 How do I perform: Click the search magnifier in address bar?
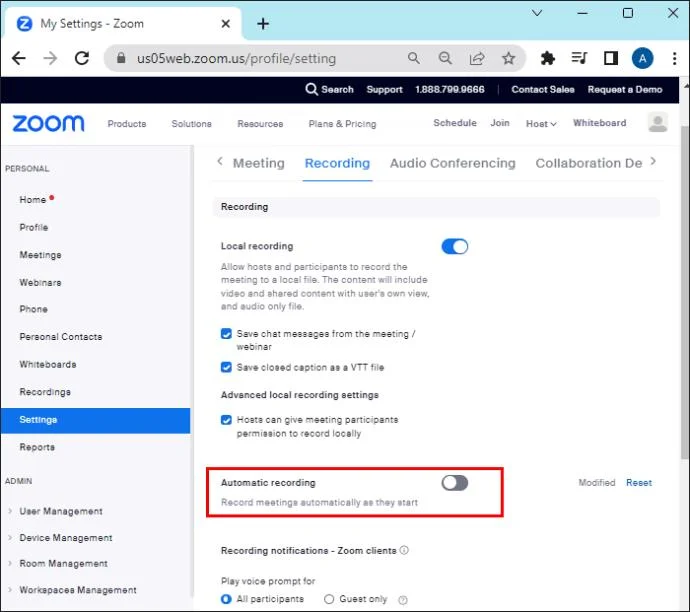pos(414,58)
